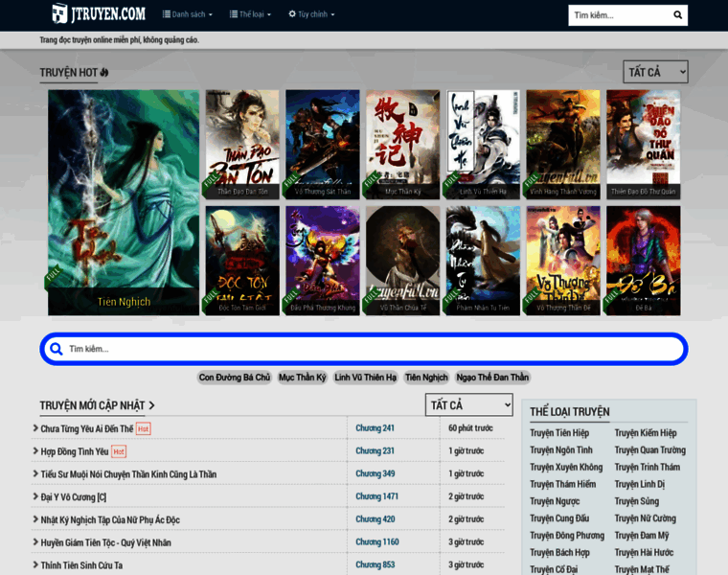Open the Võ Thượng Thần Đế cover
Image resolution: width=728 pixels, height=575 pixels.
click(563, 261)
